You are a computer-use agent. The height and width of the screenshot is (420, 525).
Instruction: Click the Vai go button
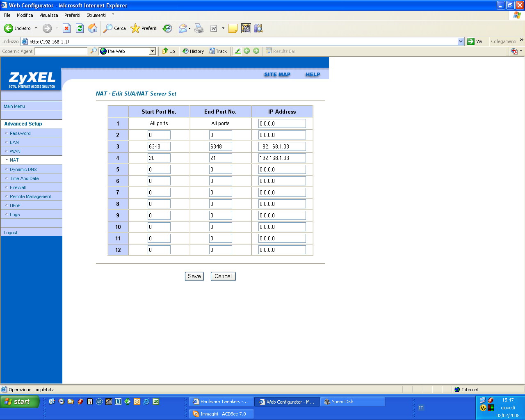pyautogui.click(x=475, y=41)
